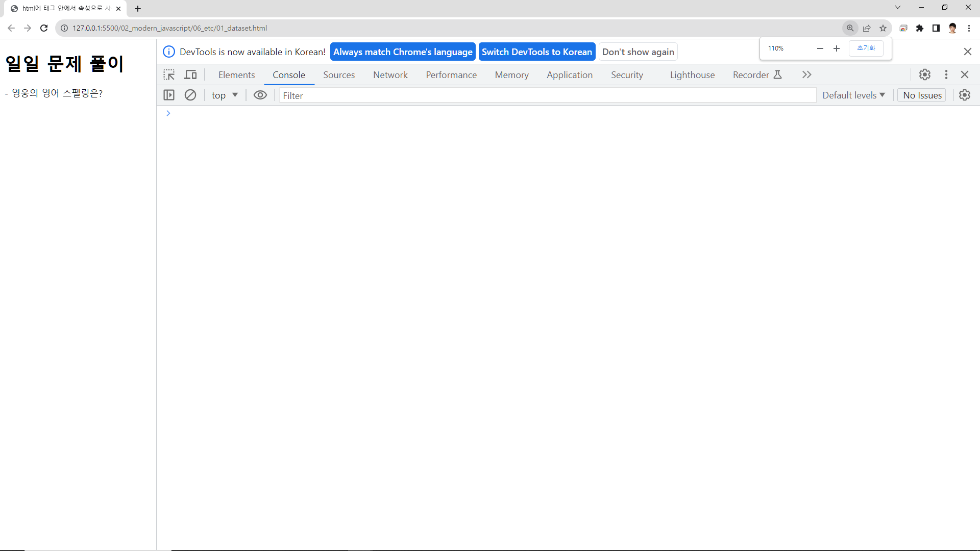The height and width of the screenshot is (551, 980).
Task: Toggle the device toolbar icon
Action: [190, 75]
